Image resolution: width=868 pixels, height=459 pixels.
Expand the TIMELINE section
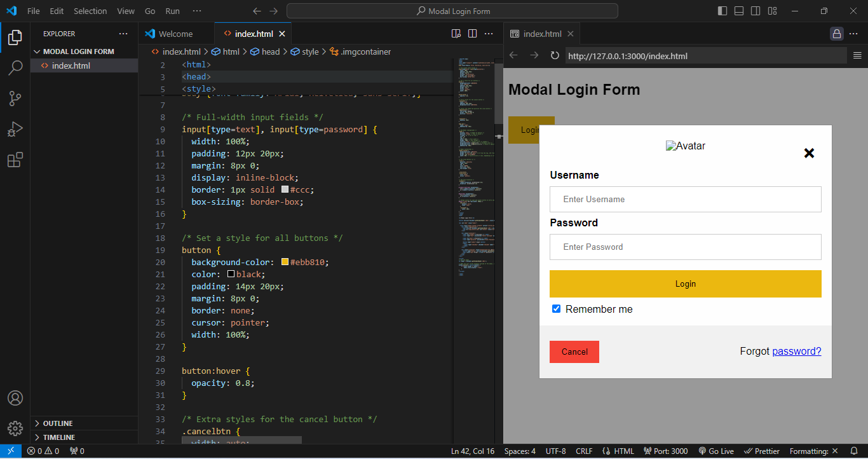[x=84, y=437]
